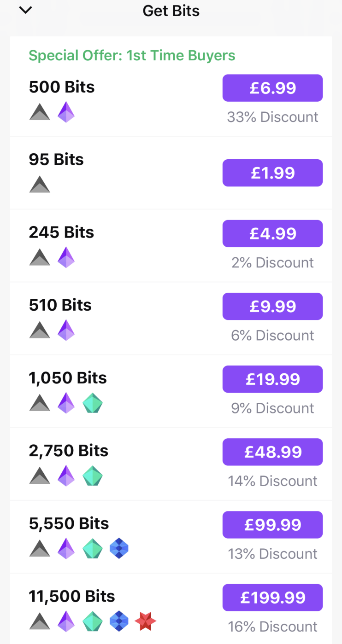342x644 pixels.
Task: Tap the green gem icon under 1,050 Bits
Action: click(x=92, y=403)
